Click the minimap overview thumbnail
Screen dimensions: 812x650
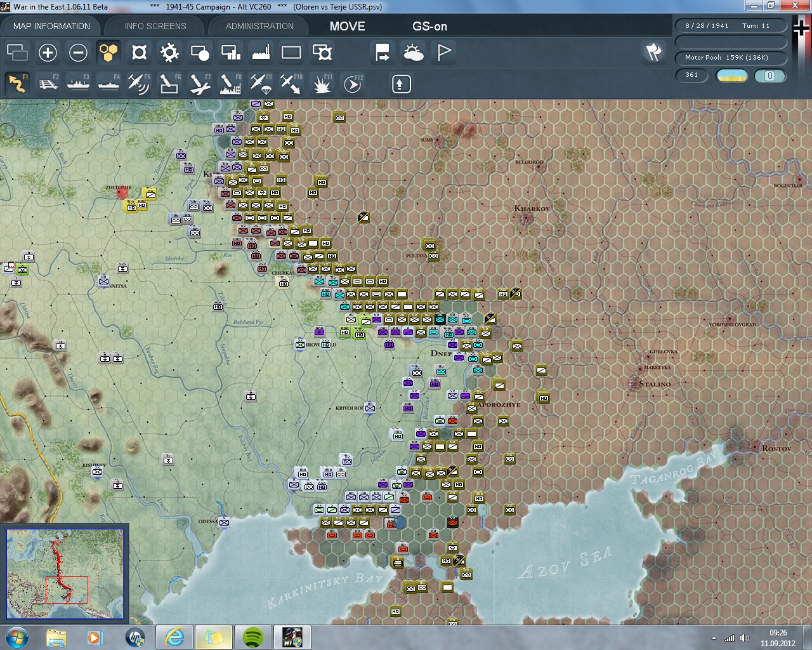tap(65, 574)
